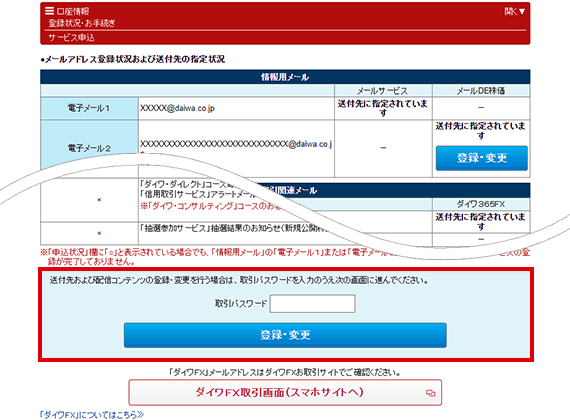Select the 電子メール2 row label

coord(89,148)
